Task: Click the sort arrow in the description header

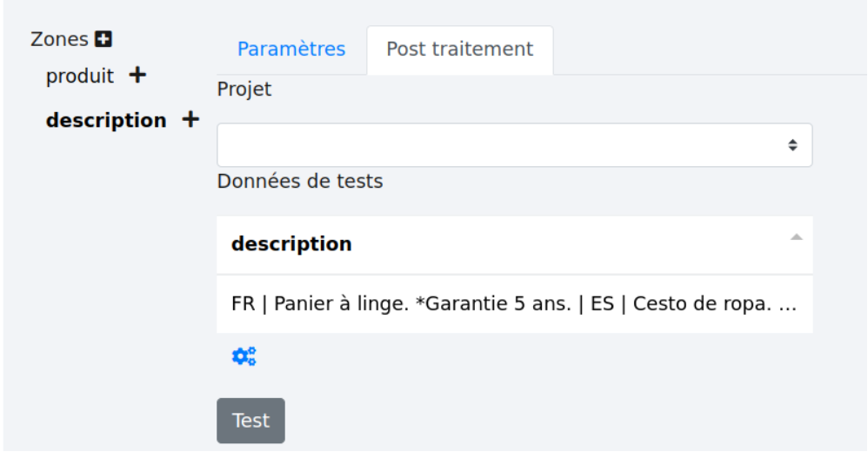Action: click(796, 237)
